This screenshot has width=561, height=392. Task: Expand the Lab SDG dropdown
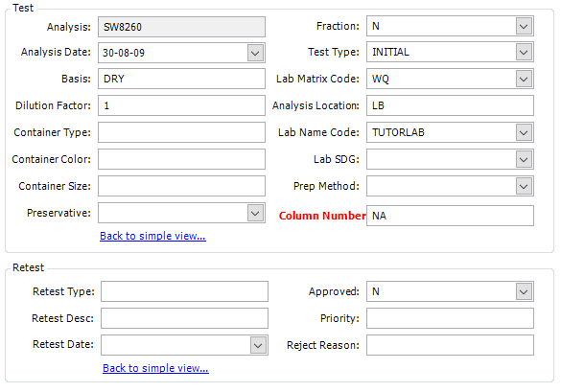[524, 159]
